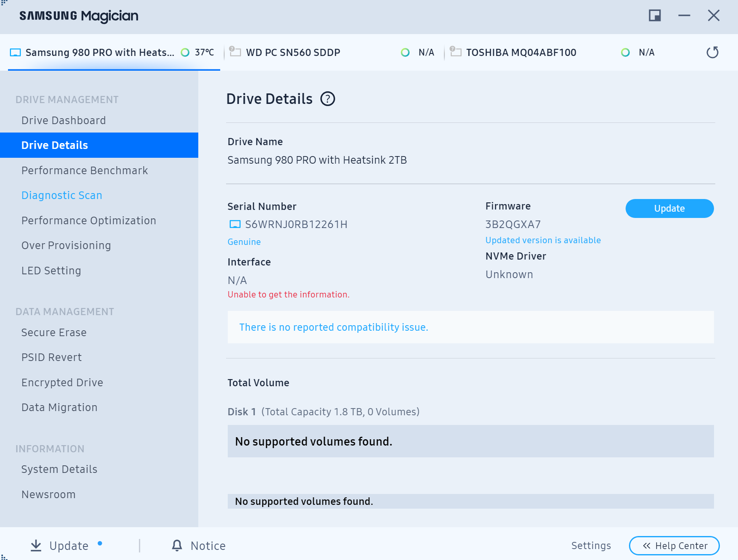Open the Help Center panel

pos(674,546)
